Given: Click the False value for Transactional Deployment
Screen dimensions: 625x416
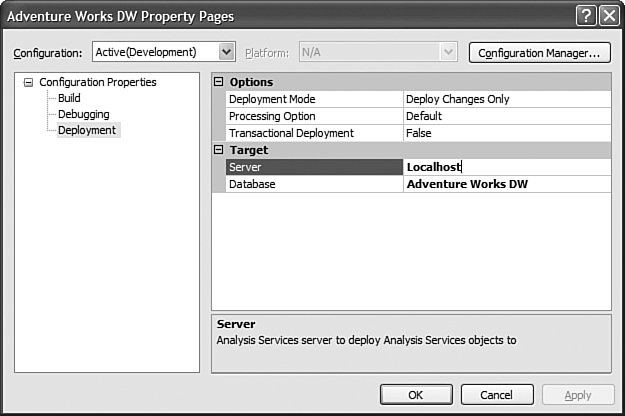Looking at the screenshot, I should pyautogui.click(x=507, y=133).
